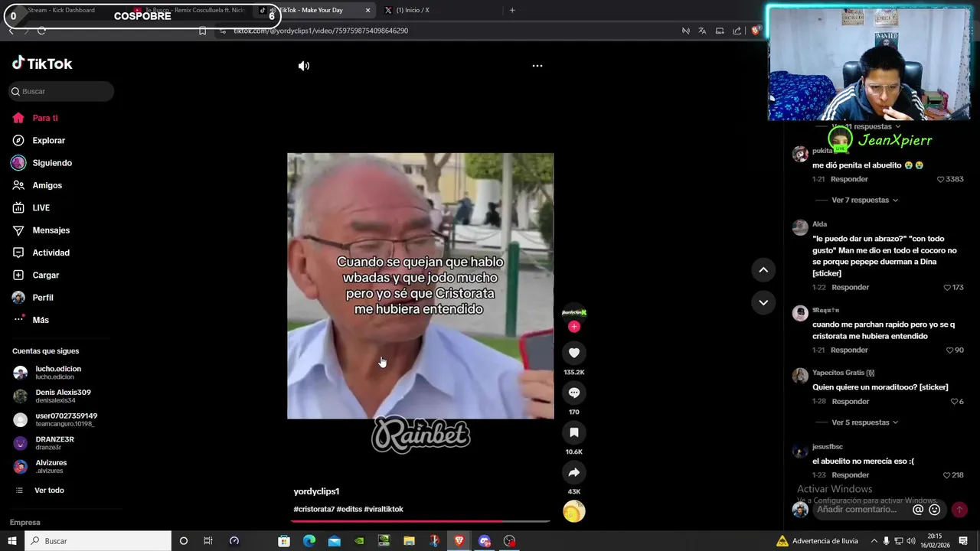The width and height of the screenshot is (980, 551).
Task: Open the #viraltiktok hashtag
Action: click(384, 509)
